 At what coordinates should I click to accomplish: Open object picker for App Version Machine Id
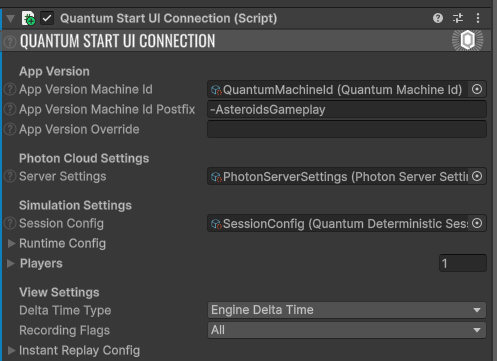point(477,89)
